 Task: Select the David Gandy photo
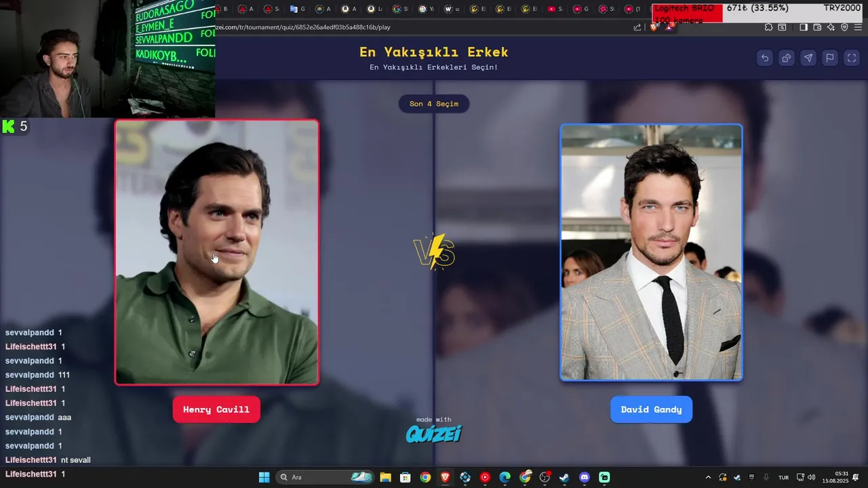[x=651, y=252]
